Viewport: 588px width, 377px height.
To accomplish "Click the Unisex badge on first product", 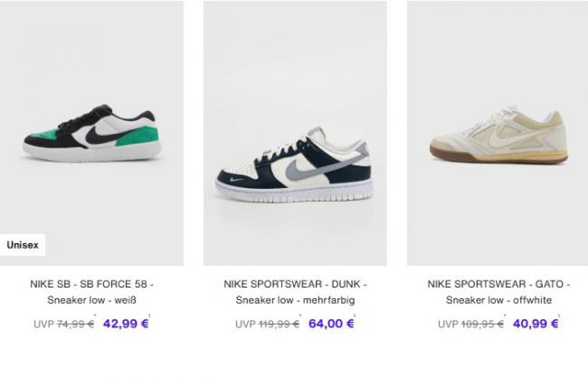I will 23,245.
